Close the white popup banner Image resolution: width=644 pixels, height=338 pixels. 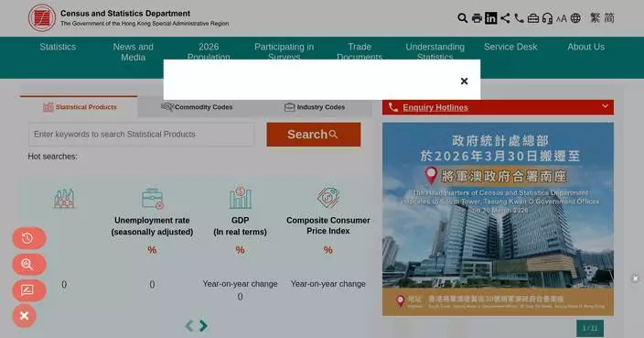(x=464, y=81)
